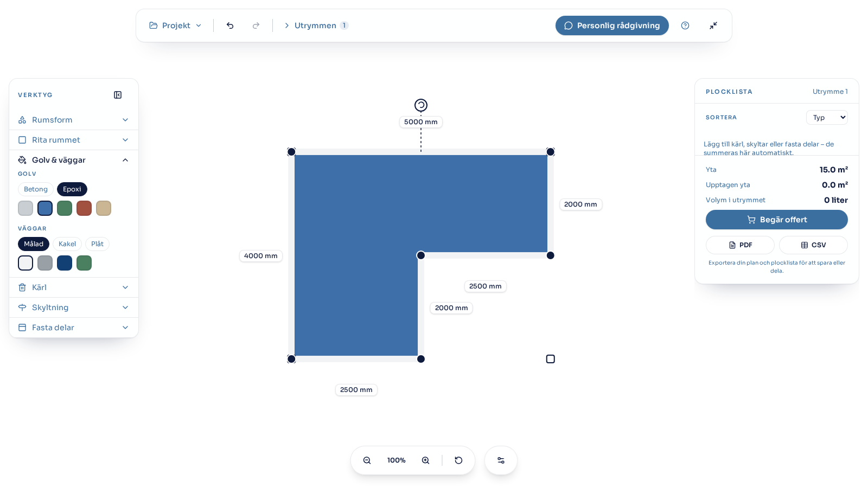Zoom out with the magnifier minus icon
Image resolution: width=868 pixels, height=488 pixels.
[x=367, y=460]
